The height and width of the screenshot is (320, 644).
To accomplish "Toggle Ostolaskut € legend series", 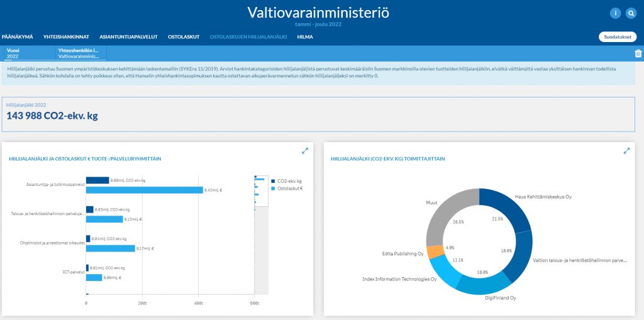I will [289, 188].
